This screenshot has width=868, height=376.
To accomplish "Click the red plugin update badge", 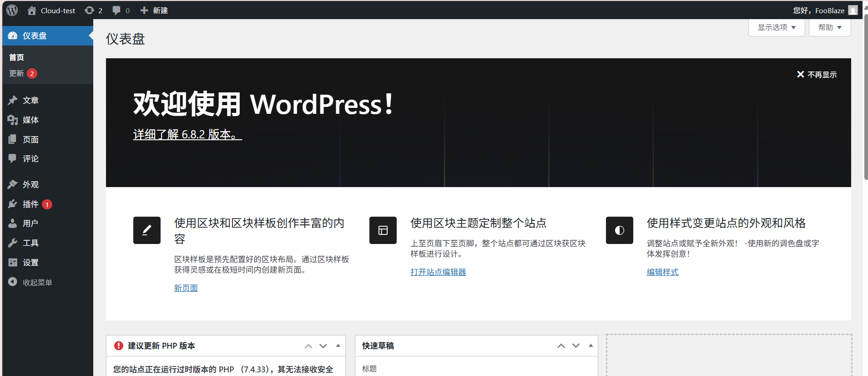I will [x=47, y=204].
